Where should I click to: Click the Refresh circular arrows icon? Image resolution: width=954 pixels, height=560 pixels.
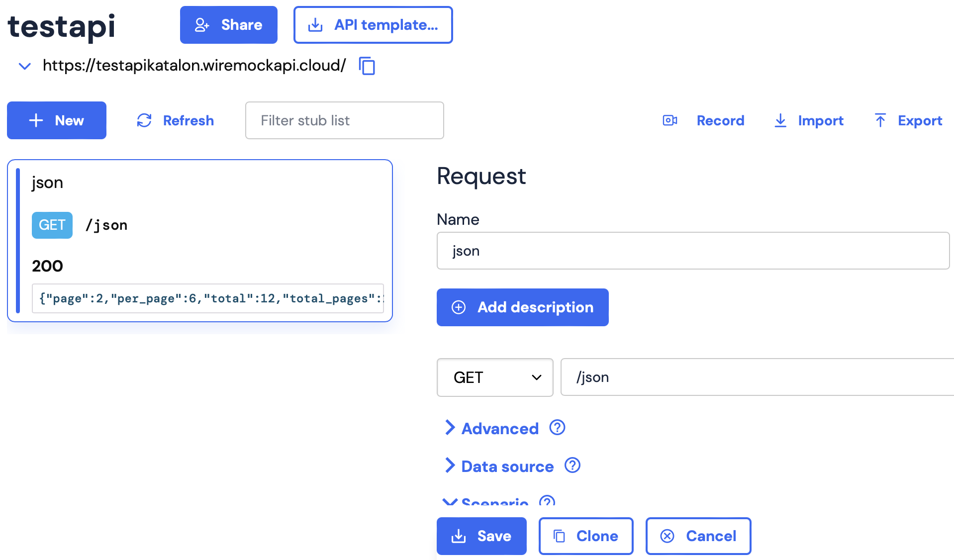pos(144,120)
